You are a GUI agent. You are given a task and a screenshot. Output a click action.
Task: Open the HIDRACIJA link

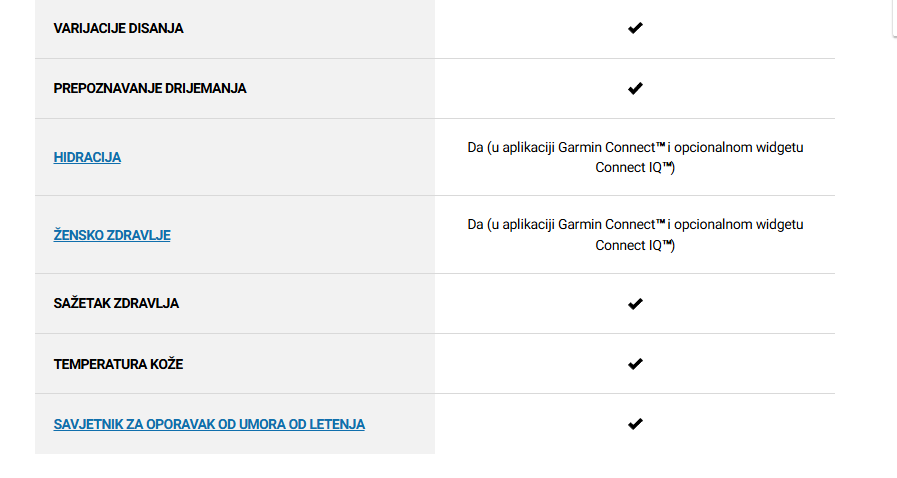(87, 157)
